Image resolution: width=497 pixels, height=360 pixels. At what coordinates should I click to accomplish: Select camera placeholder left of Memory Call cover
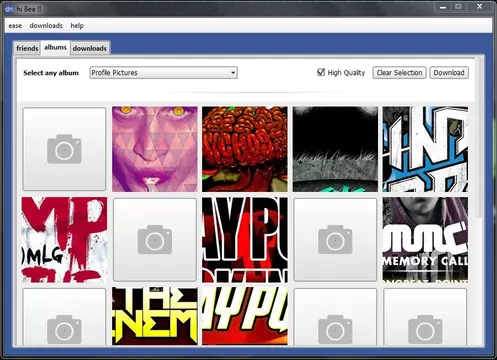click(335, 240)
